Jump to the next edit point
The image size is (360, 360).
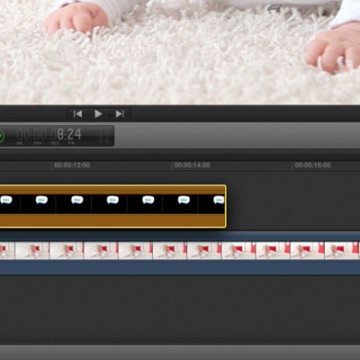120,114
